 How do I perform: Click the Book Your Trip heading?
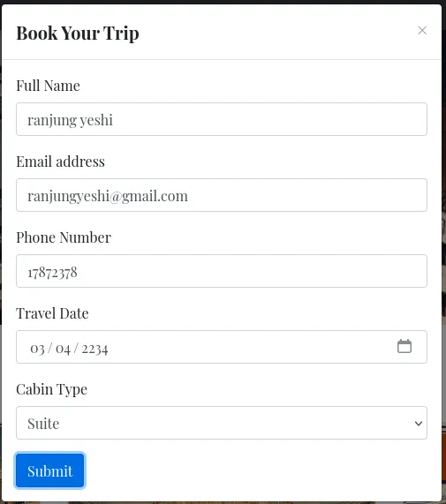(78, 34)
